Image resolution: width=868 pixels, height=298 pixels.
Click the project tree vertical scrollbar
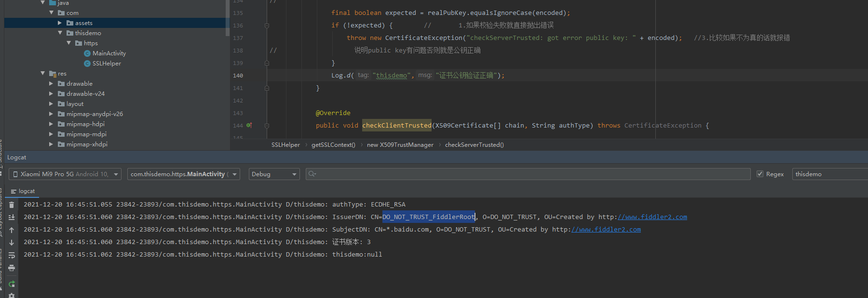228,18
